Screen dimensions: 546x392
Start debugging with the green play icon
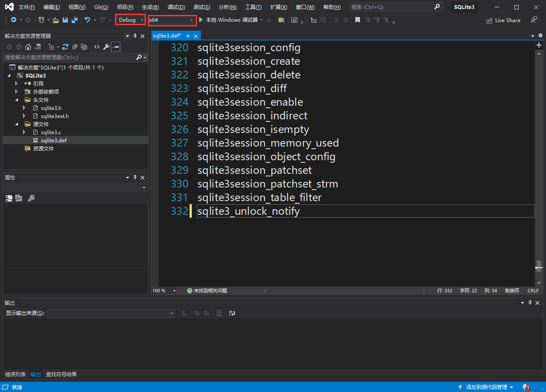[201, 20]
